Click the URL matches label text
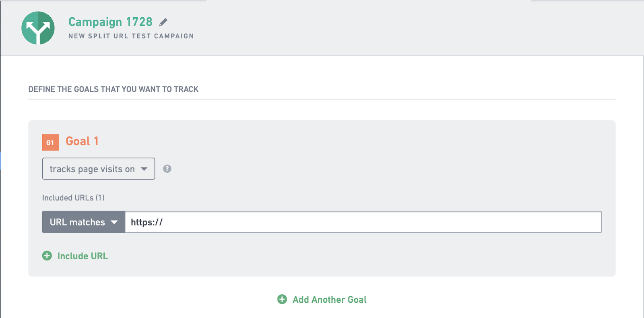 click(77, 222)
